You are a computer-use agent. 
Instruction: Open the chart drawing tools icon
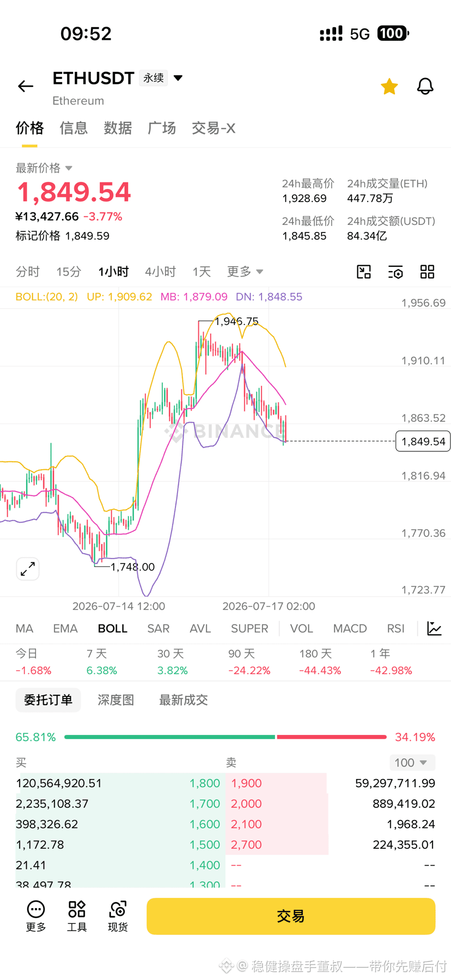[364, 272]
